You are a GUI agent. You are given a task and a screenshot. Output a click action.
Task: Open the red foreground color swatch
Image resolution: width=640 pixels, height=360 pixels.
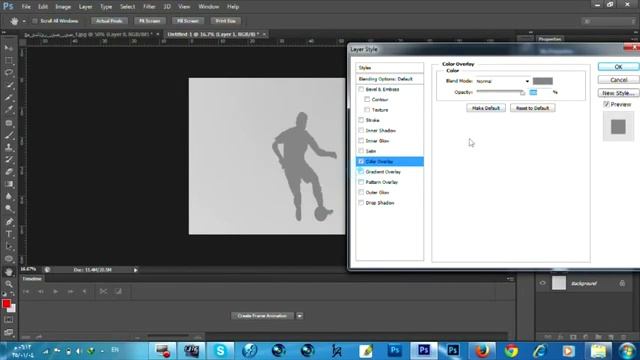coord(6,304)
